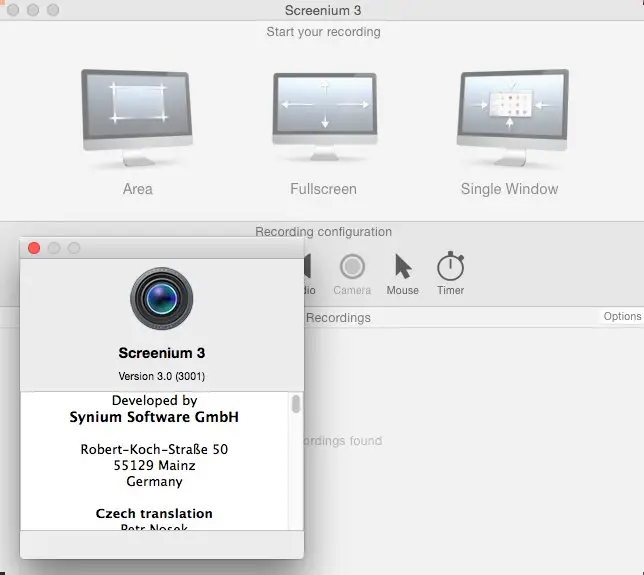Click 'Germany' line in credits

[x=154, y=481]
